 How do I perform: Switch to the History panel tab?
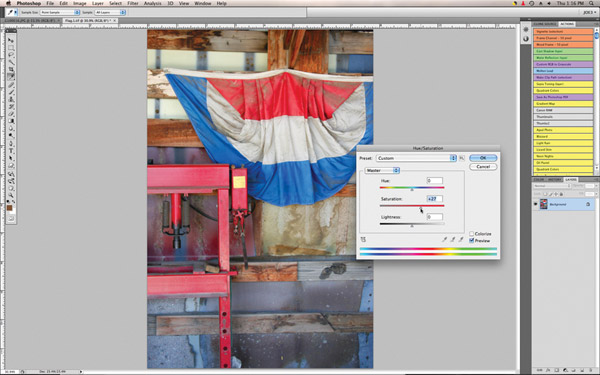[x=554, y=179]
